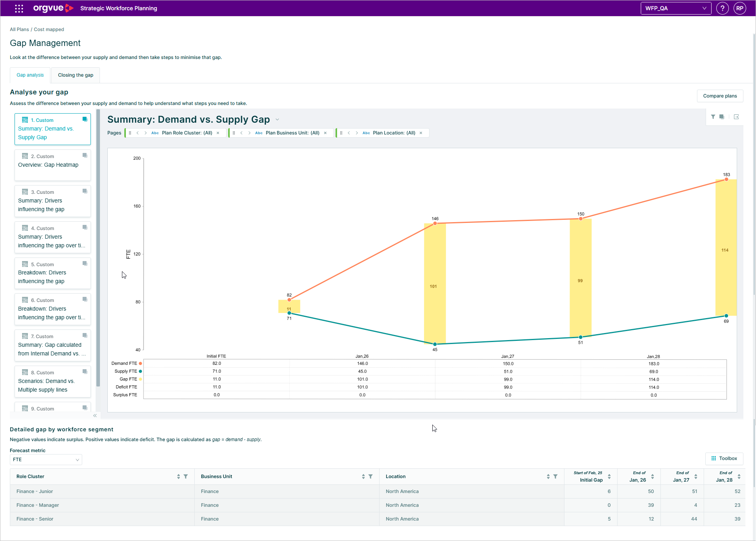Screen dimensions: 756x541
Task: Open Breakdown: Drivers influencing the gap card
Action: pos(53,273)
